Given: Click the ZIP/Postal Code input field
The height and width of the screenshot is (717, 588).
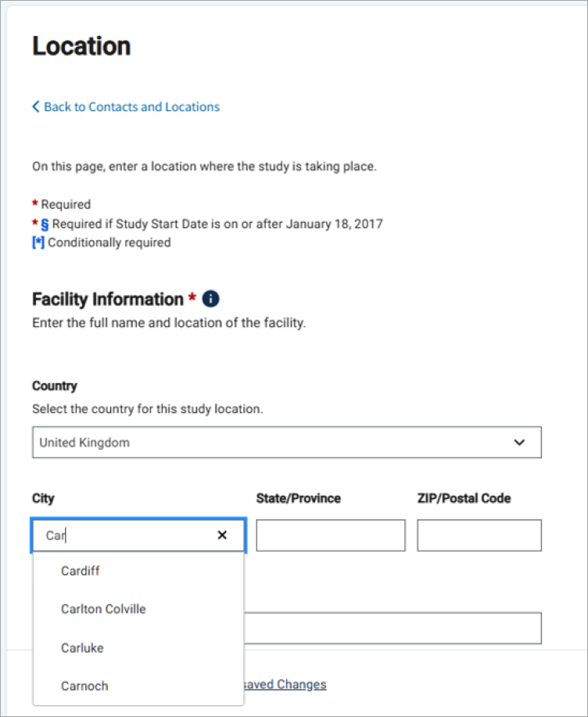Looking at the screenshot, I should (479, 536).
